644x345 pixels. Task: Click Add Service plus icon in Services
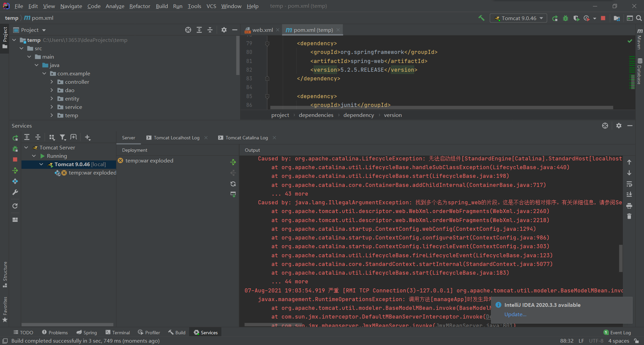pyautogui.click(x=88, y=137)
